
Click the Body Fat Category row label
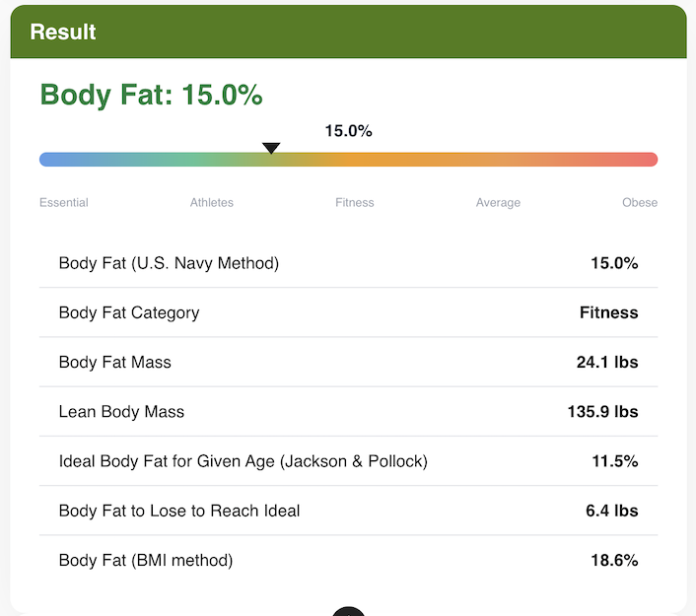(129, 312)
